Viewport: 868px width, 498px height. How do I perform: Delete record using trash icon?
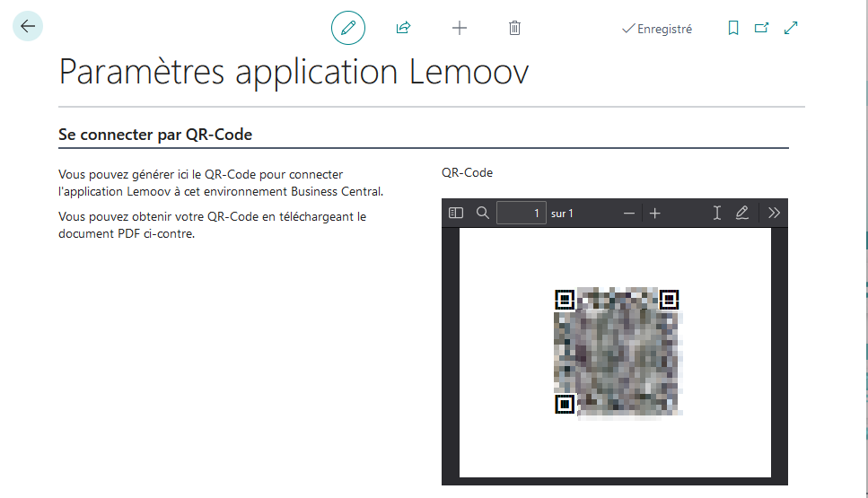pyautogui.click(x=515, y=28)
